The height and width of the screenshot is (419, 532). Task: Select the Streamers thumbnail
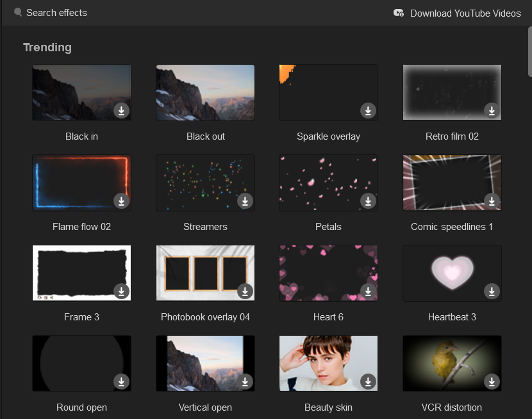click(x=205, y=183)
